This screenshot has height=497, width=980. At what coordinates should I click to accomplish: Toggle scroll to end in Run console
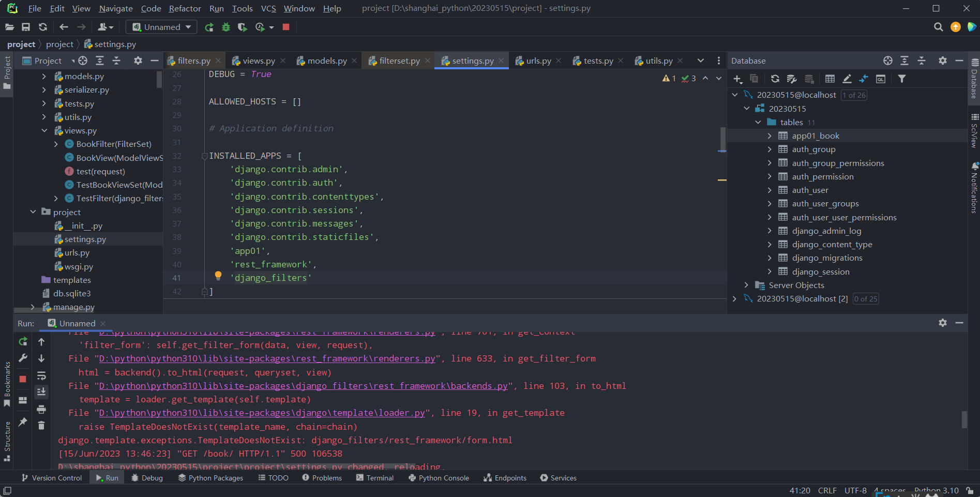(41, 392)
